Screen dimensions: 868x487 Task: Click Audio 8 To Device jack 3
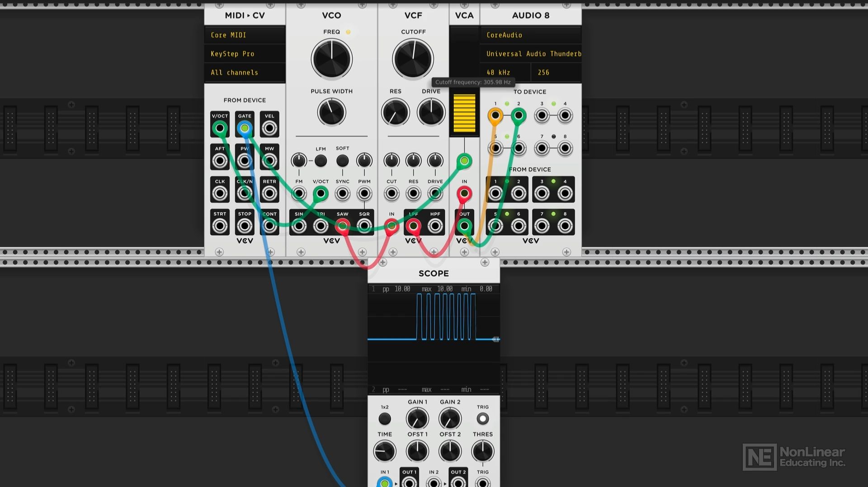click(x=542, y=116)
